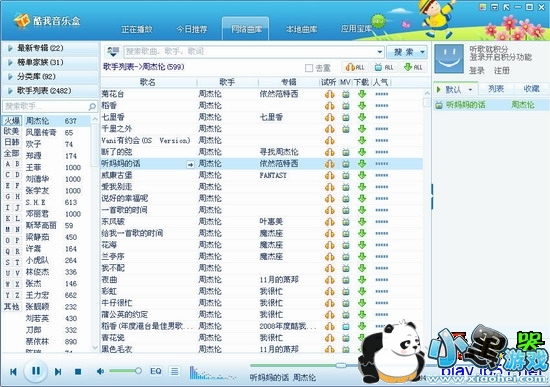Screen dimensions: 550x387
Task: Sort the list by the 歌名 column header
Action: pyautogui.click(x=149, y=82)
